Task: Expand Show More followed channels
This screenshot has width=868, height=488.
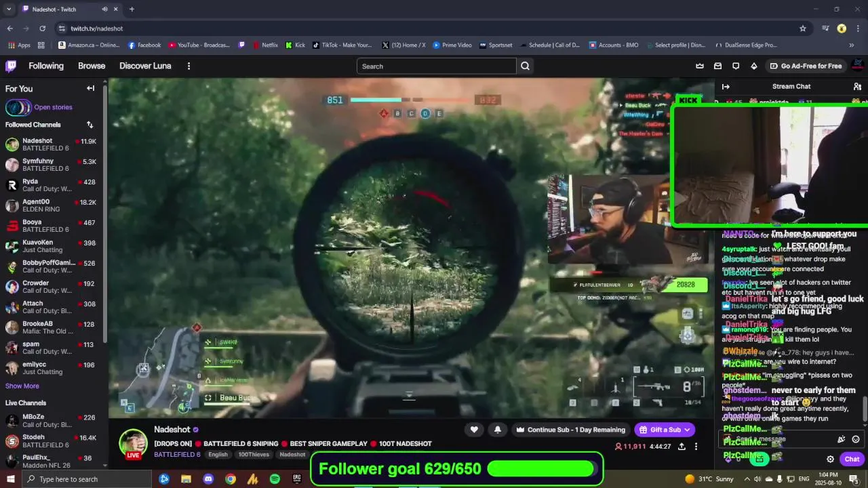Action: click(22, 386)
